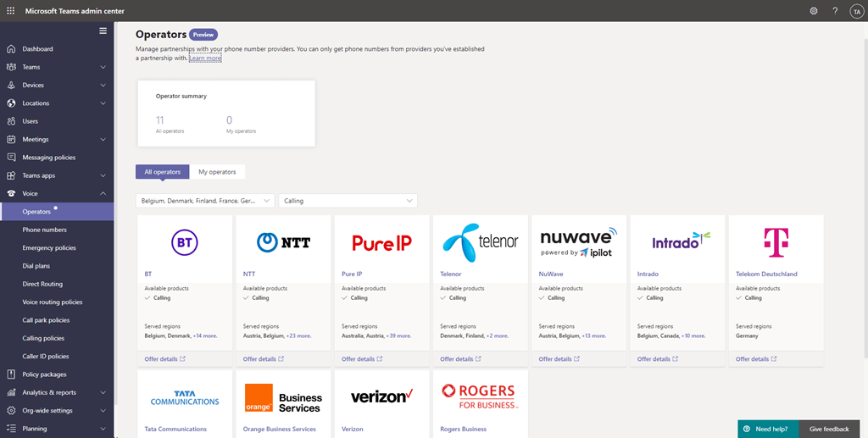Click the 0 My operators count

tap(229, 120)
